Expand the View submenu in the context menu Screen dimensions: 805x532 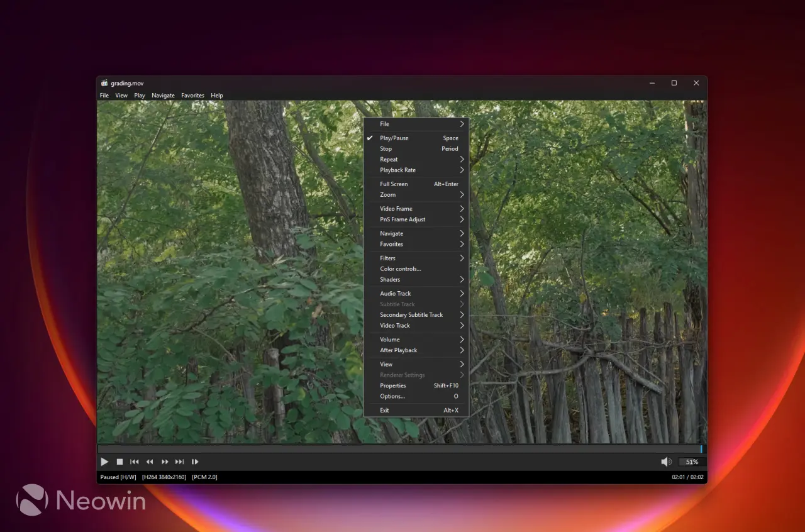(x=416, y=364)
